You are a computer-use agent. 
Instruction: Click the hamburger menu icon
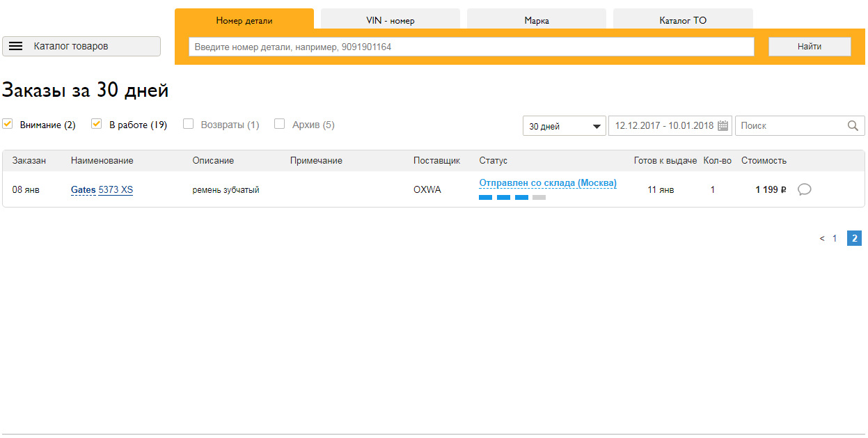pos(16,47)
